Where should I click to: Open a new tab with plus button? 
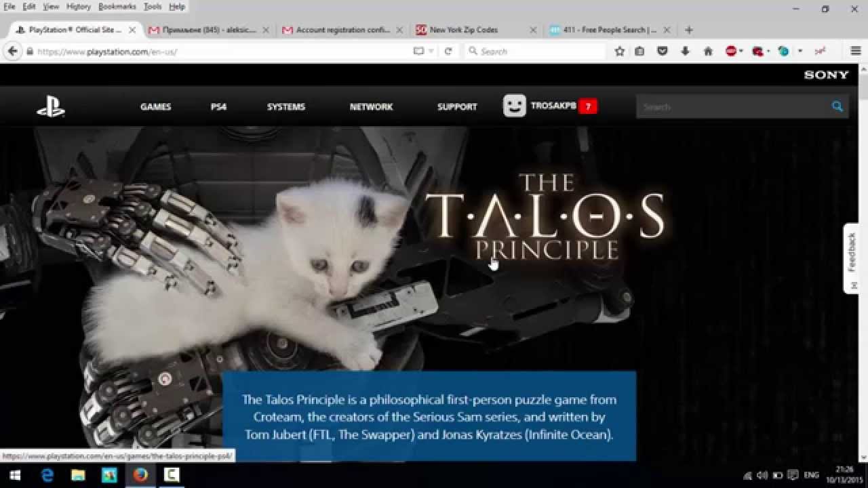(x=689, y=30)
